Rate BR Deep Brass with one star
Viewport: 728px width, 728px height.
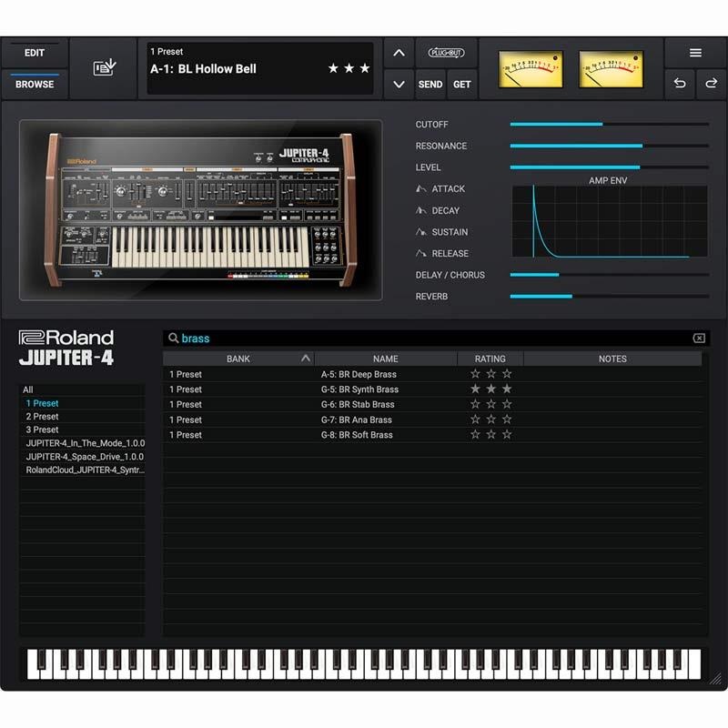tap(474, 373)
